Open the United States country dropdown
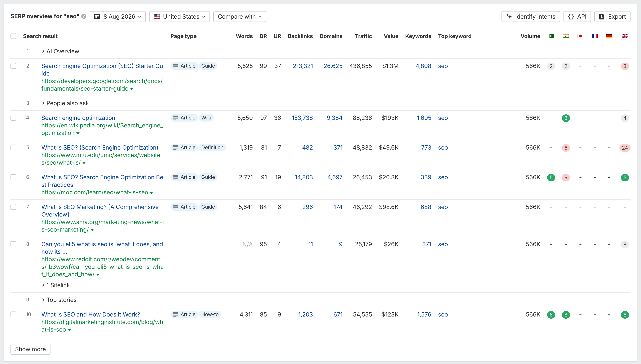The image size is (641, 364). [x=180, y=17]
